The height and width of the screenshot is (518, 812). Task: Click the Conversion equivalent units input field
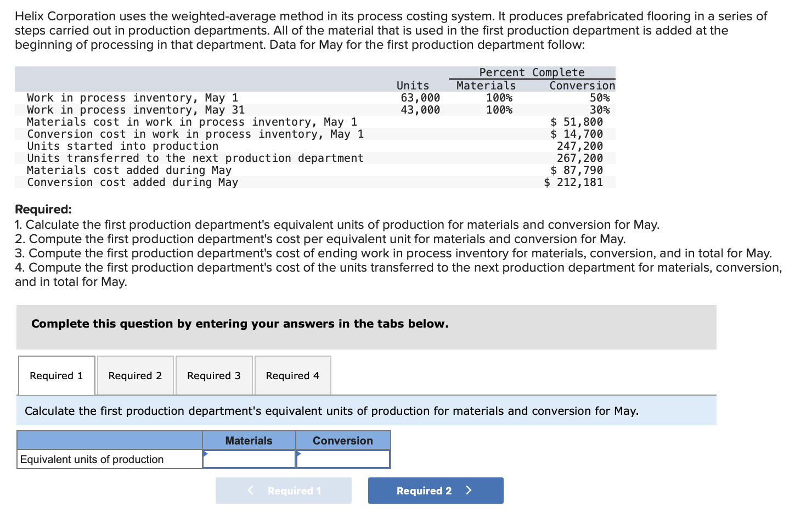click(x=343, y=459)
